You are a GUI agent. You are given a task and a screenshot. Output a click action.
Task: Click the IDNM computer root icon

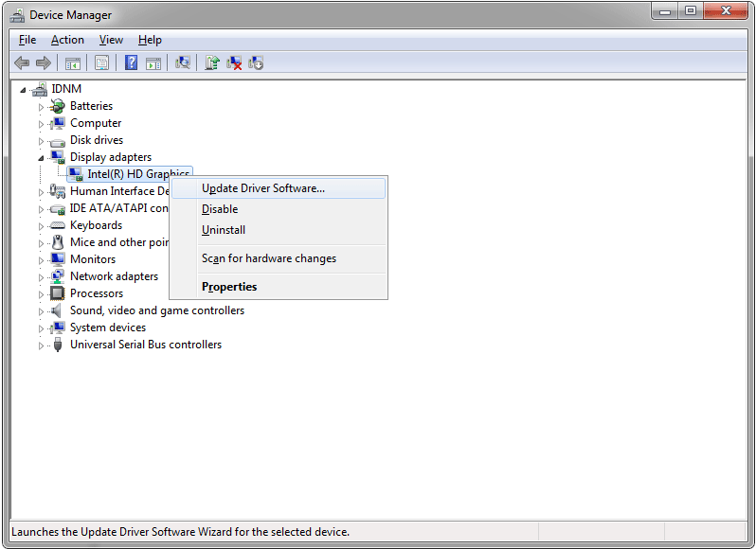coord(40,89)
